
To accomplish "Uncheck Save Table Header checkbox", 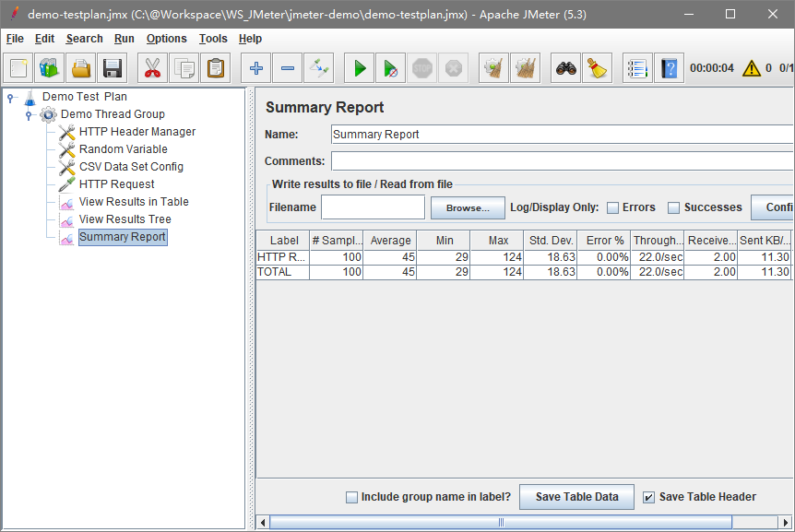I will click(x=648, y=497).
